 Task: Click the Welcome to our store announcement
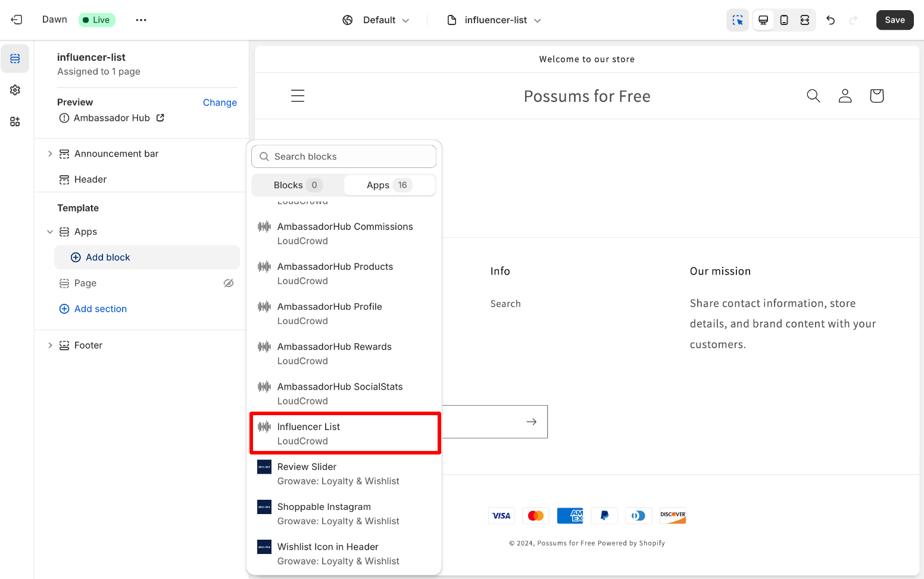pyautogui.click(x=587, y=59)
